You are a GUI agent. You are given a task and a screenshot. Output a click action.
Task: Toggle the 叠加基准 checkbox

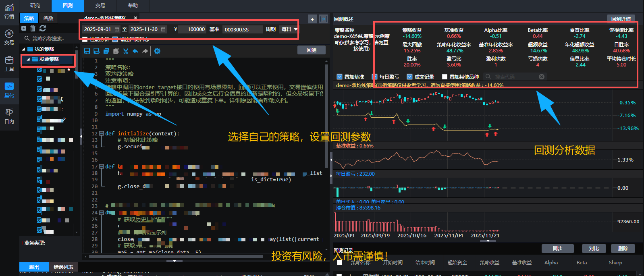pos(339,77)
